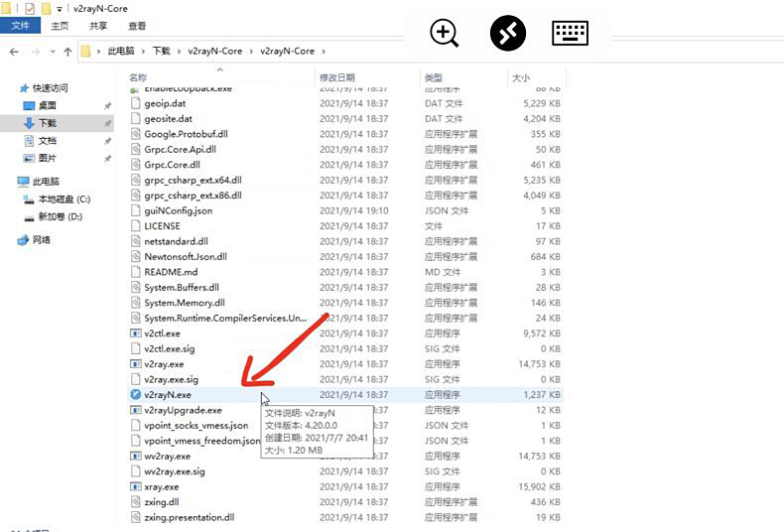Click the v2ctl.exe file icon
The height and width of the screenshot is (532, 784).
[x=135, y=333]
